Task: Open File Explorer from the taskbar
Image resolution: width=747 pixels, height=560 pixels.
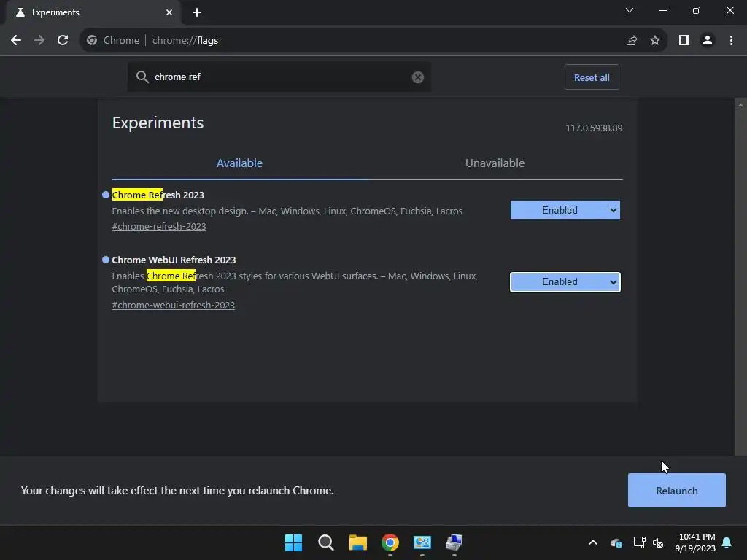Action: tap(357, 542)
